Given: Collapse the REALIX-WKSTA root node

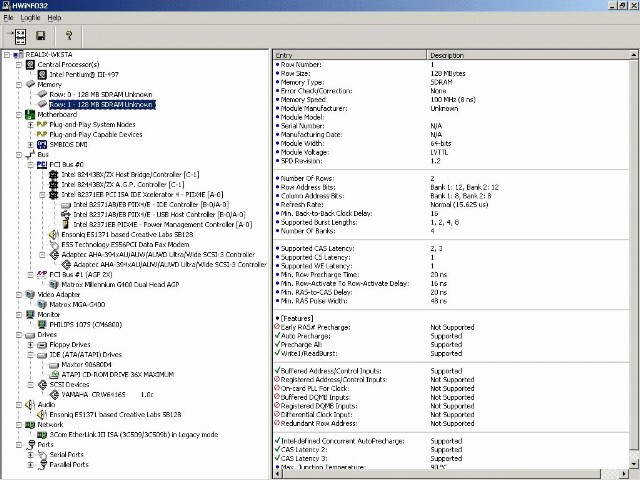Looking at the screenshot, I should (x=7, y=54).
